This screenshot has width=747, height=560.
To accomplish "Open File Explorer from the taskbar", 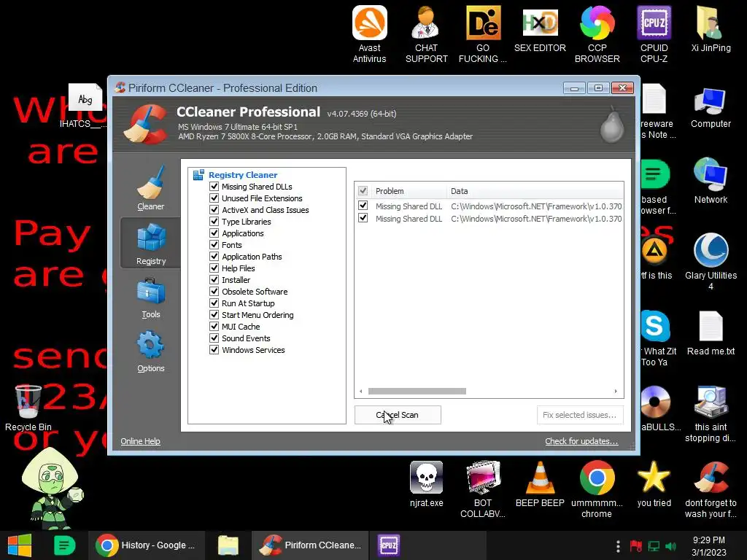I will pos(228,545).
